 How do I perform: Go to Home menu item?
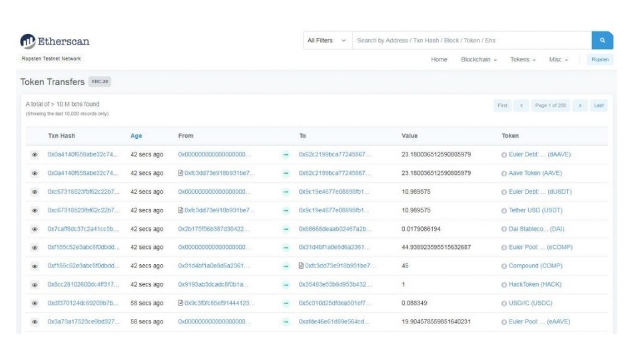tap(439, 59)
